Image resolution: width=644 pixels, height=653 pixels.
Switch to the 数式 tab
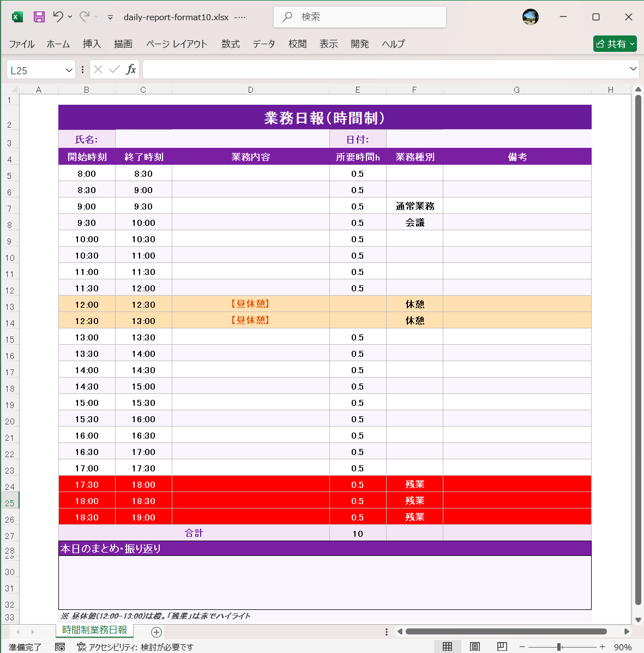230,44
